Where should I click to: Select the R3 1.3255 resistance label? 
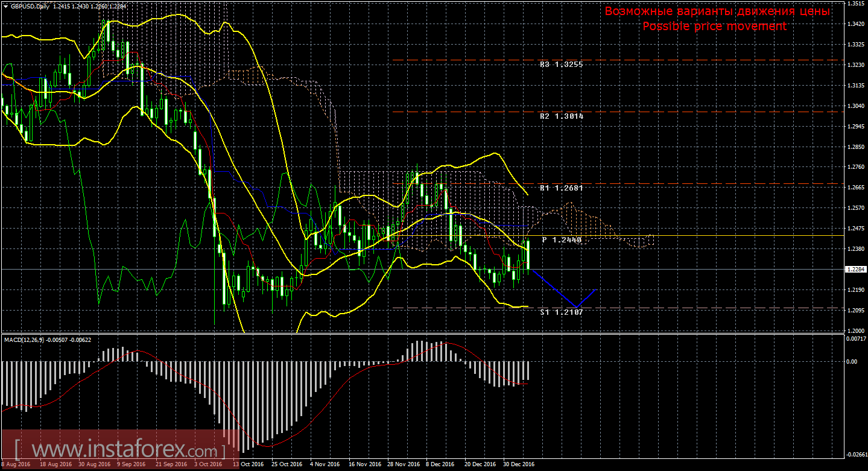pyautogui.click(x=562, y=64)
